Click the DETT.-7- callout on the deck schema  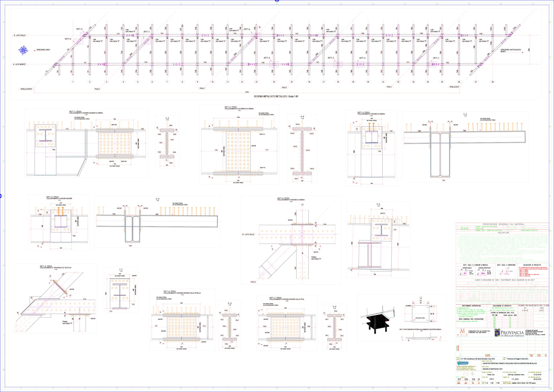[x=147, y=32]
